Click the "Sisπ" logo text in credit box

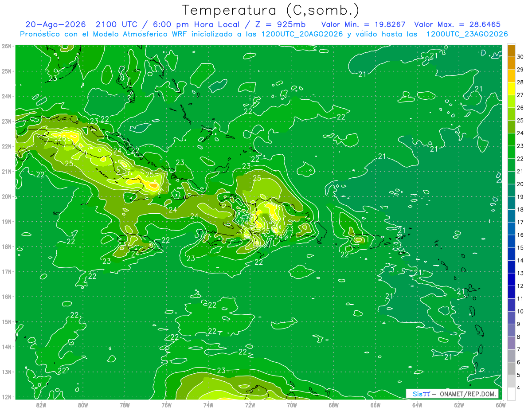click(421, 394)
